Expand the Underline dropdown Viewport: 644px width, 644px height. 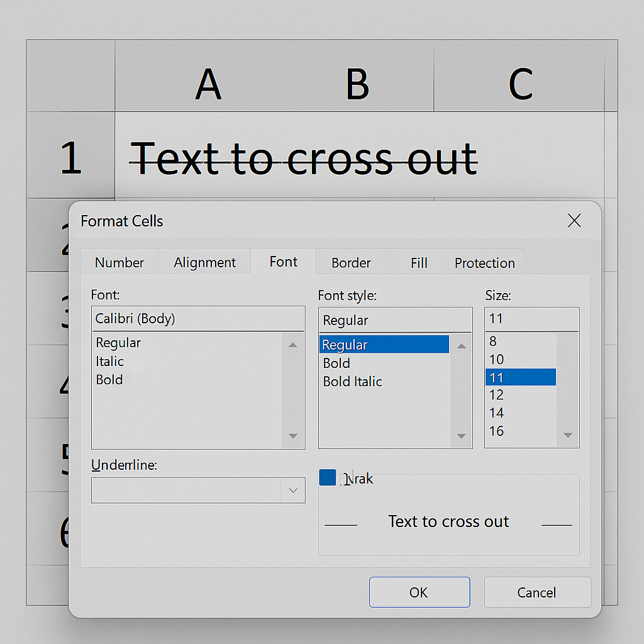tap(292, 491)
